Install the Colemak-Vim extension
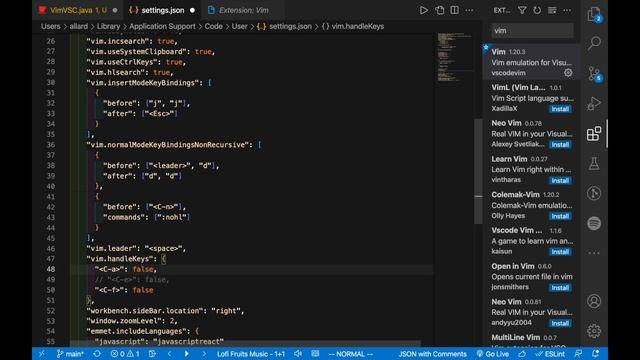This screenshot has width=640, height=360. coord(560,216)
